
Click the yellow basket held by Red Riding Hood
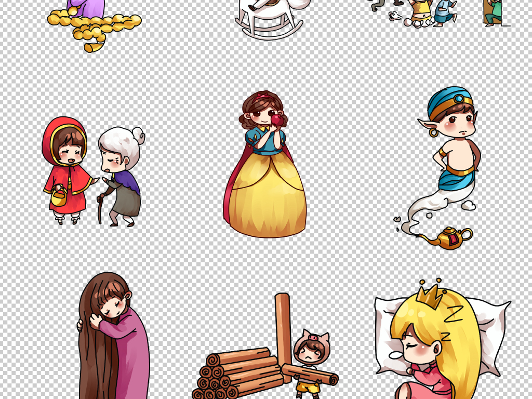(59, 196)
